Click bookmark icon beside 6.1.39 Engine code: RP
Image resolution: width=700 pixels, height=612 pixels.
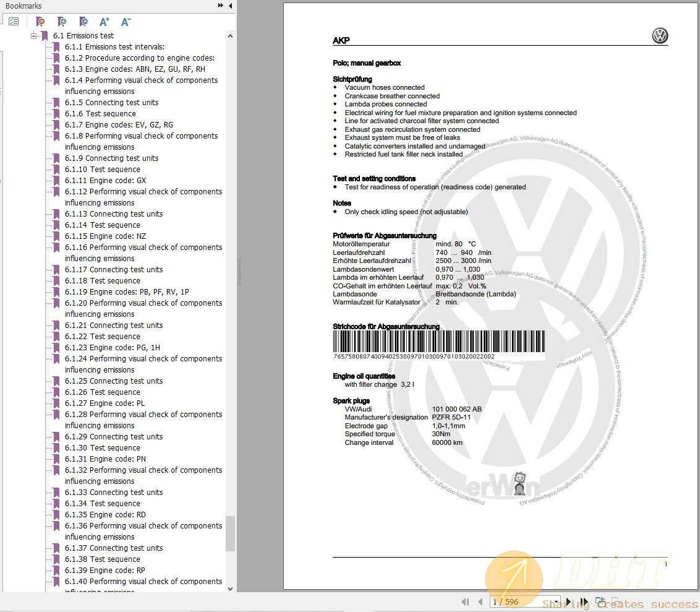pos(56,571)
